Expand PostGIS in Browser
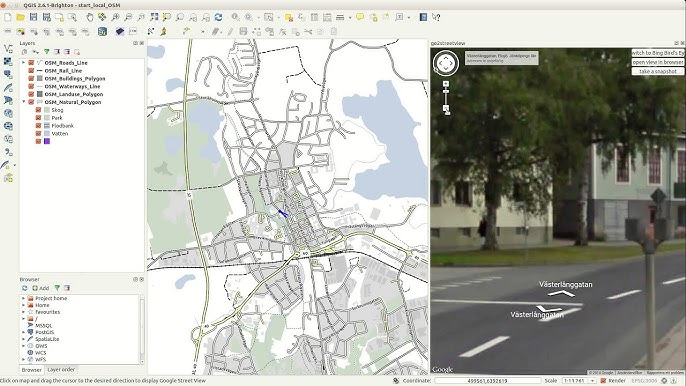The width and height of the screenshot is (686, 386). 24,332
